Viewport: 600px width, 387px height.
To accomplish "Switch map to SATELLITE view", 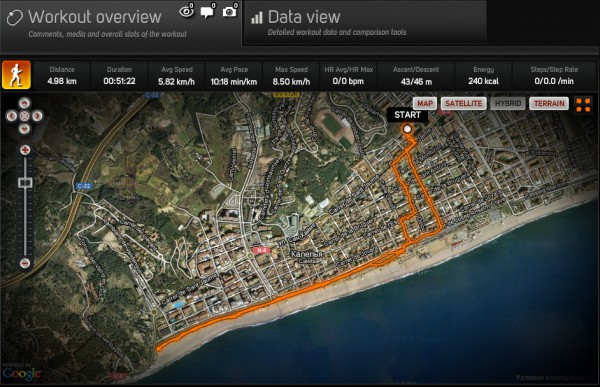I will (x=463, y=103).
